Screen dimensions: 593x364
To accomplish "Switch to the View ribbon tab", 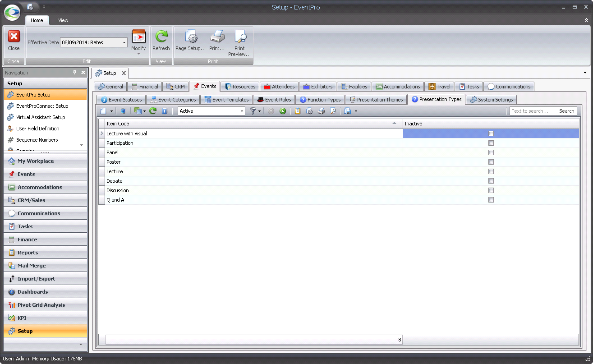I will [x=63, y=20].
